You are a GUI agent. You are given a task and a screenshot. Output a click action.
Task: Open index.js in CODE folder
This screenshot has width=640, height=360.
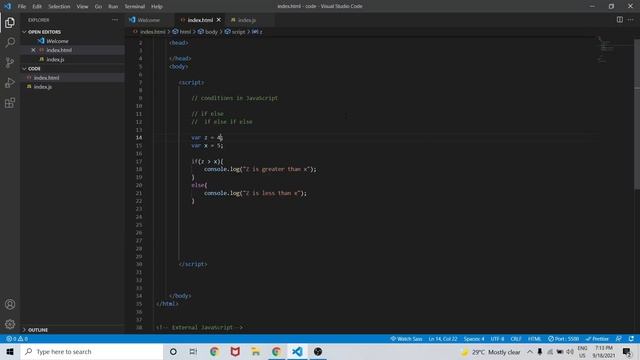(x=43, y=87)
